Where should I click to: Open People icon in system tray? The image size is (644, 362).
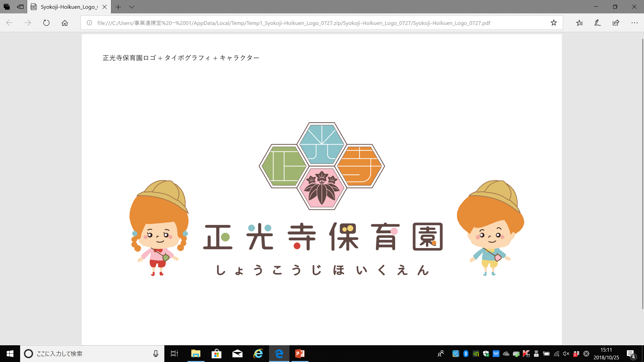pyautogui.click(x=441, y=354)
